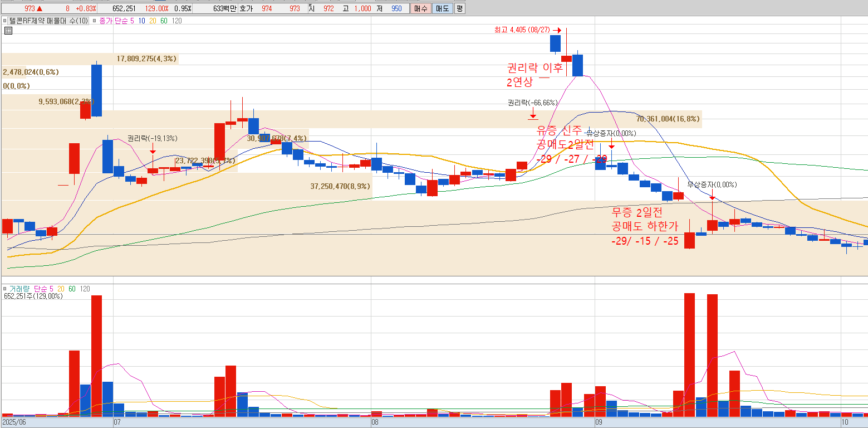868x428 pixels.
Task: Click the 09 month label on time axis
Action: [x=599, y=423]
